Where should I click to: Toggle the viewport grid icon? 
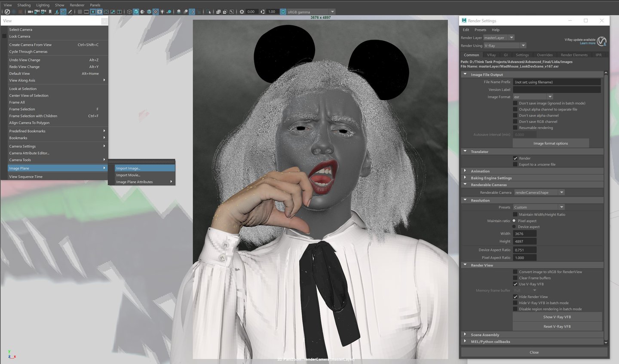pyautogui.click(x=80, y=12)
